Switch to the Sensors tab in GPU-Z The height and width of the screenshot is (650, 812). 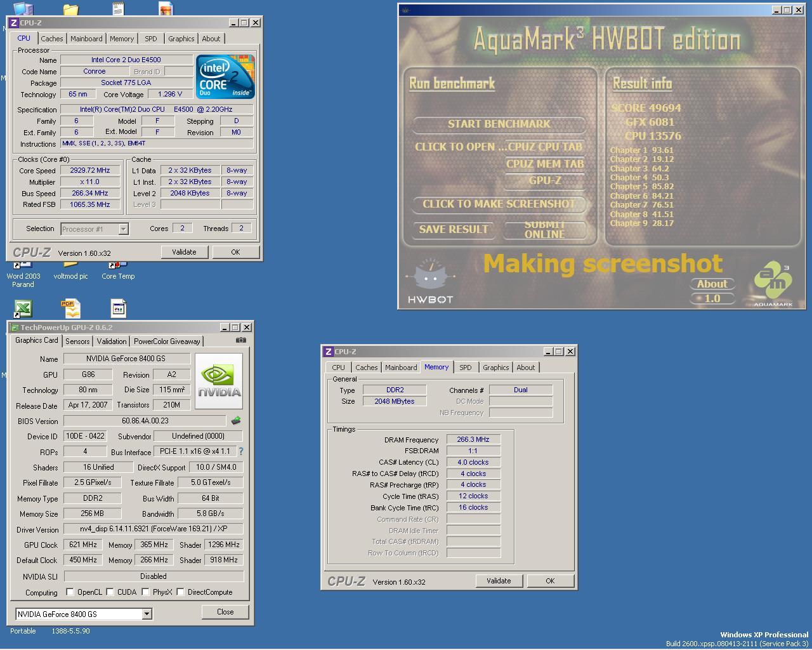click(x=77, y=342)
